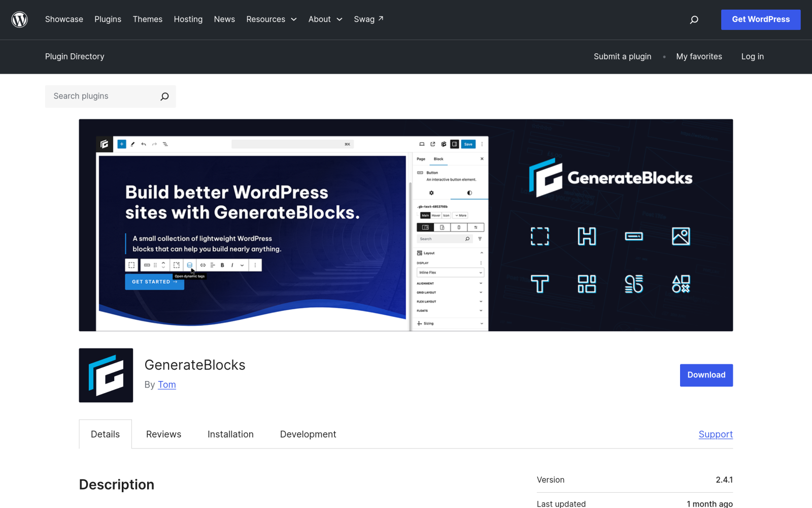Click the text T block icon in banner
Image resolution: width=812 pixels, height=508 pixels.
pyautogui.click(x=539, y=284)
